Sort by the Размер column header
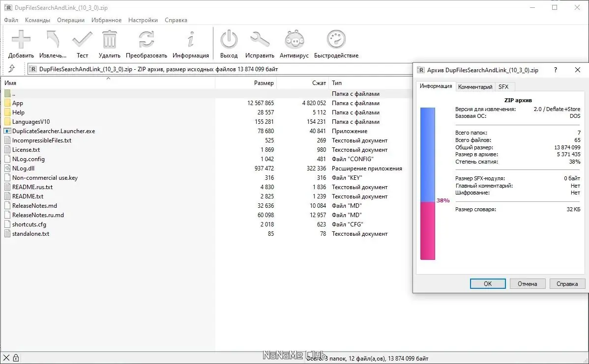The width and height of the screenshot is (589, 364). 246,83
